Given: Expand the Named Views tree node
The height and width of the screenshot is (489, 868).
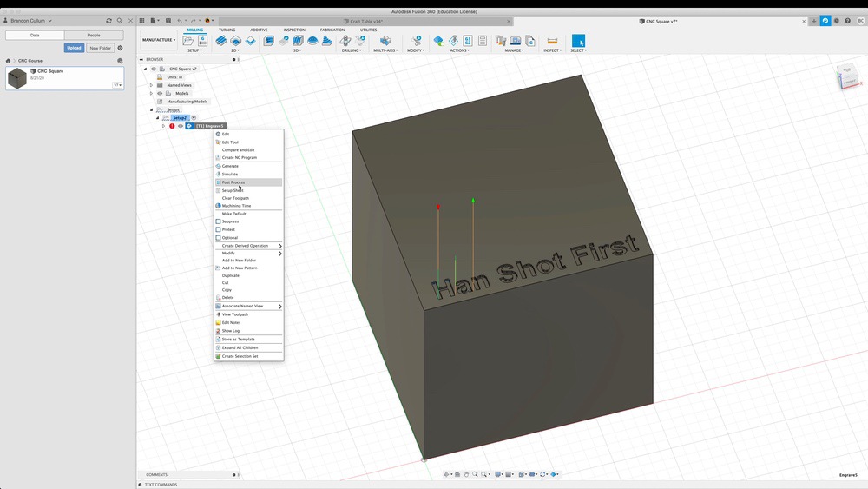Looking at the screenshot, I should 151,85.
